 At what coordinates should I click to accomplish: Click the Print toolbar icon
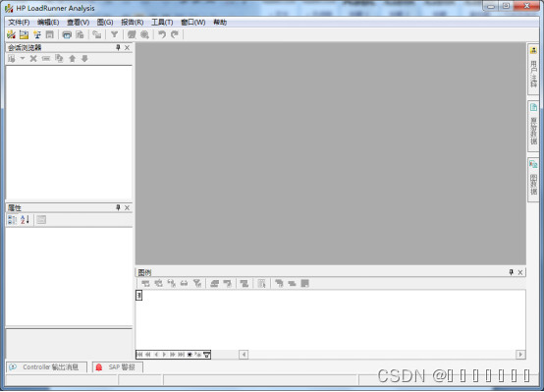tap(67, 34)
